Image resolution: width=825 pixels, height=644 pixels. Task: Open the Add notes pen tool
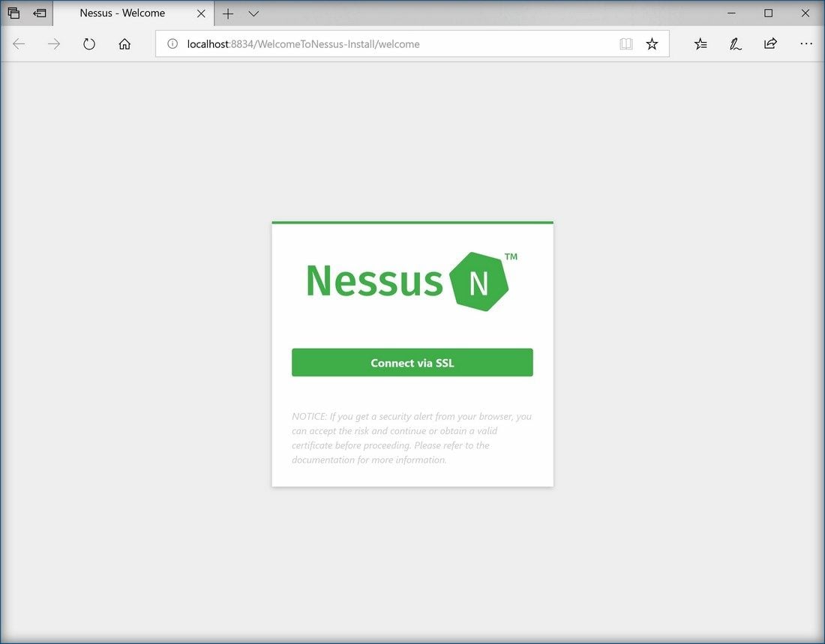coord(736,44)
